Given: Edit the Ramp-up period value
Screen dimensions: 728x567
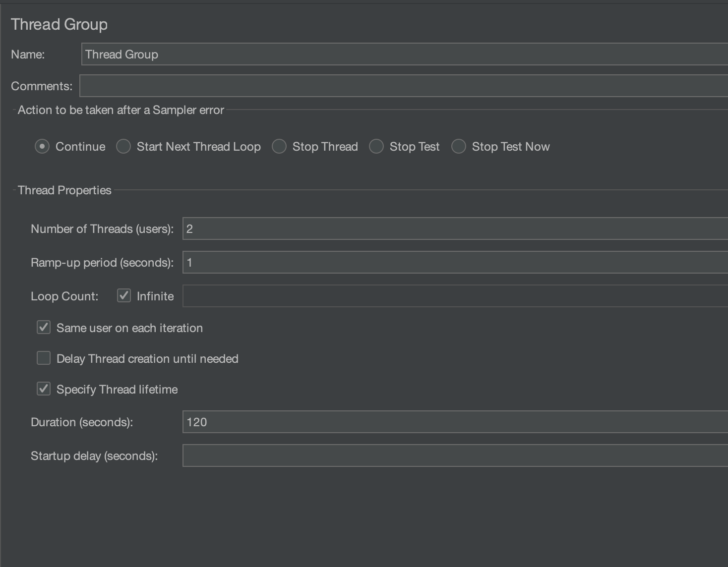Looking at the screenshot, I should [x=347, y=262].
